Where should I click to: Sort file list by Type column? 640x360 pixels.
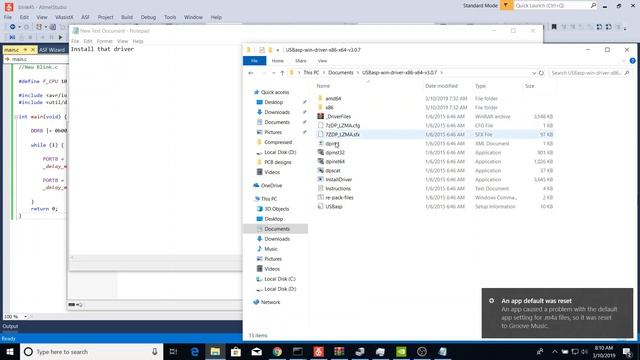click(x=480, y=86)
